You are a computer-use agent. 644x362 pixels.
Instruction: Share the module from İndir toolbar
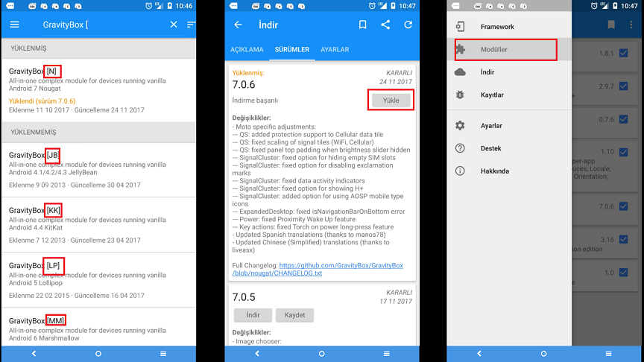385,25
